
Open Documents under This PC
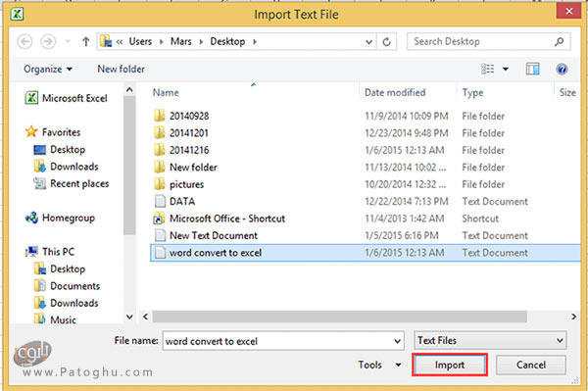tap(67, 286)
